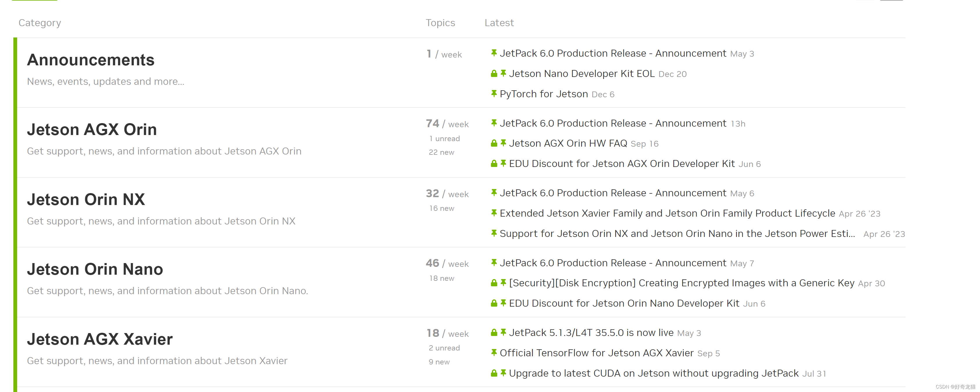Image resolution: width=980 pixels, height=392 pixels.
Task: Open JetPack 6.0 Production Release topic dated 13h
Action: pos(613,123)
